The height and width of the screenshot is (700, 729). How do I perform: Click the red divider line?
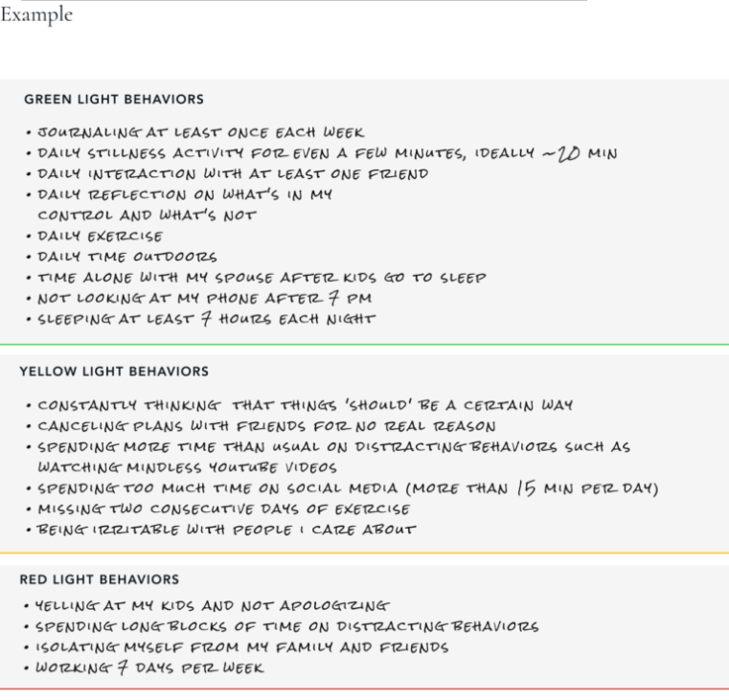click(364, 689)
